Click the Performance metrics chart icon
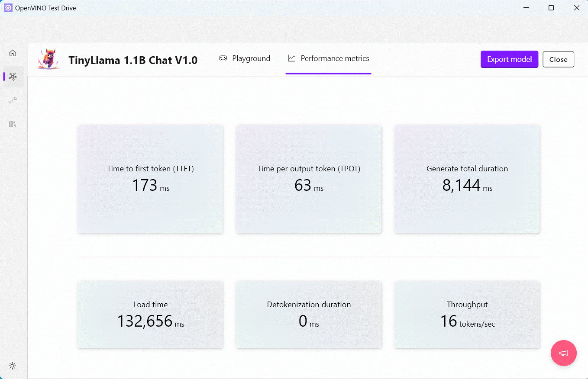 [291, 58]
